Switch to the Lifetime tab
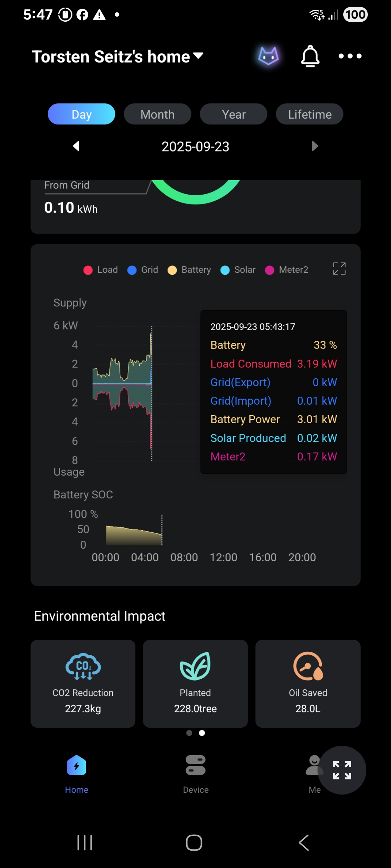 pyautogui.click(x=310, y=114)
